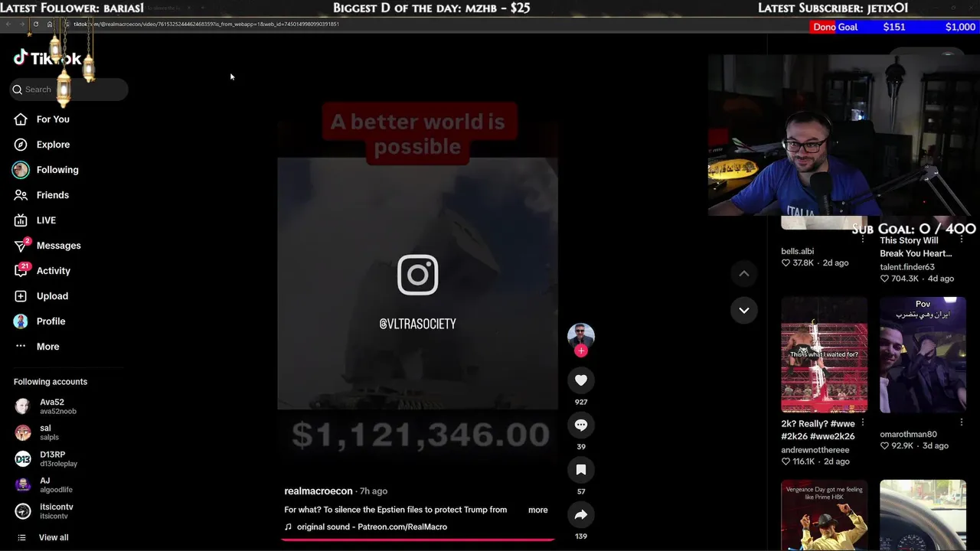
Task: Follow realmacroecon with plus button
Action: pyautogui.click(x=581, y=350)
